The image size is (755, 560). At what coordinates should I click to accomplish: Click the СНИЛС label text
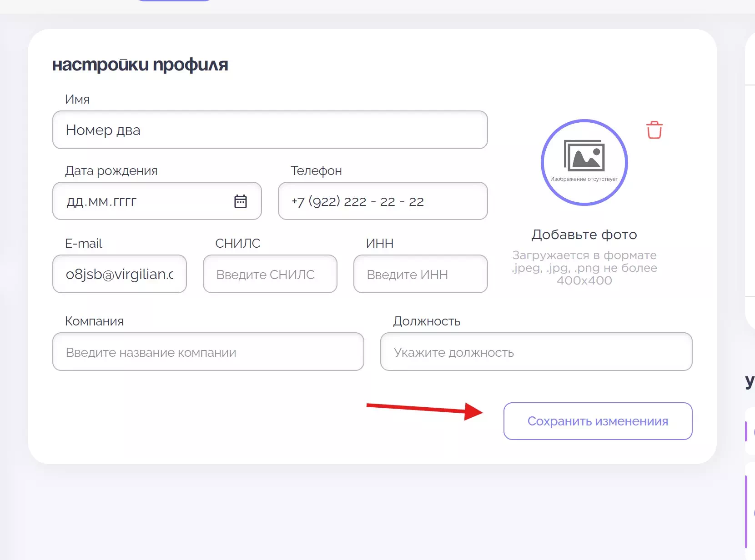click(x=237, y=244)
